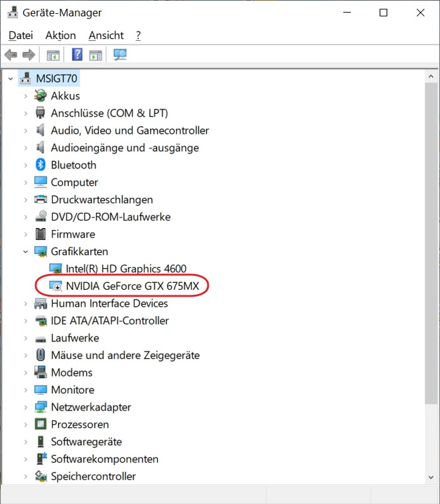Select Intel(R) HD Graphics 4600 entry
Viewport: 440px width, 504px height.
pos(126,269)
